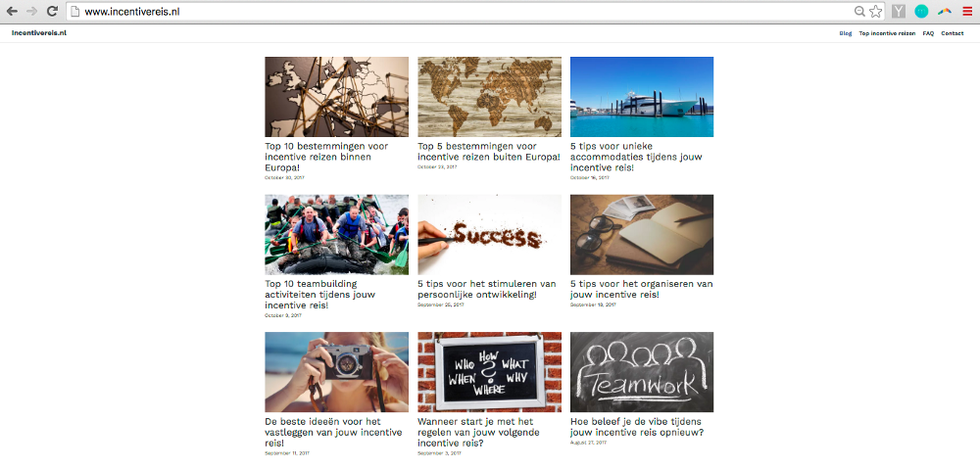Viewport: 980px width, 469px height.
Task: Click the zoom magnifier icon in the address bar
Action: pyautogui.click(x=860, y=11)
